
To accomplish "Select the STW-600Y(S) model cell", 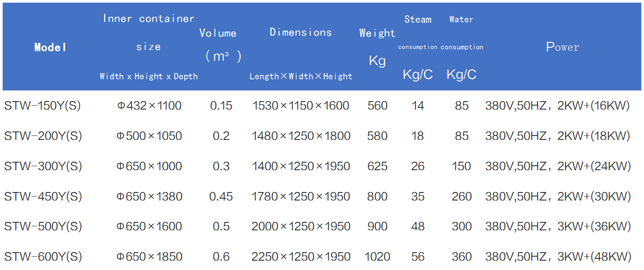I will [x=43, y=257].
